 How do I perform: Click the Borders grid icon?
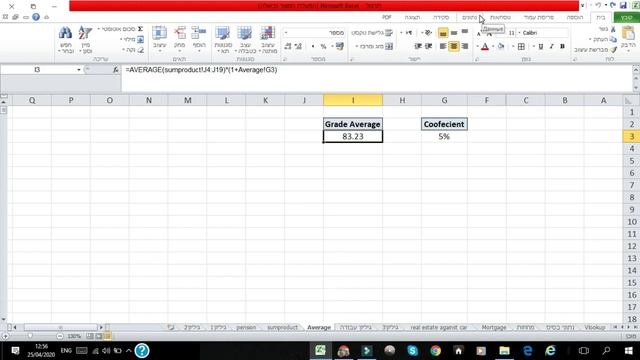click(521, 47)
